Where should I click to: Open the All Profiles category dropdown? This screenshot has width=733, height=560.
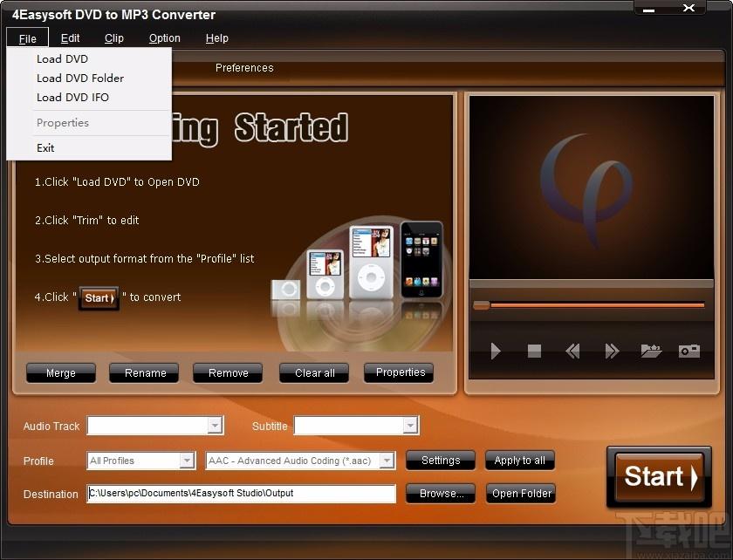[x=187, y=461]
